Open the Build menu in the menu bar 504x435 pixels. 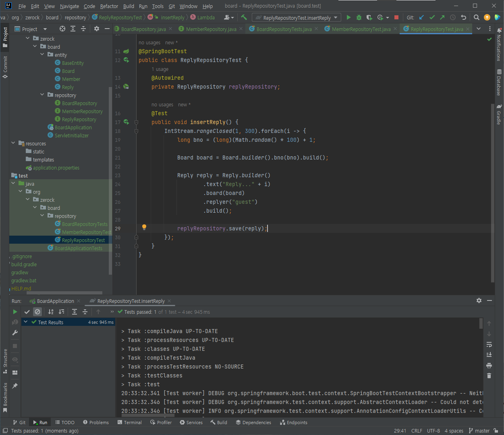129,6
